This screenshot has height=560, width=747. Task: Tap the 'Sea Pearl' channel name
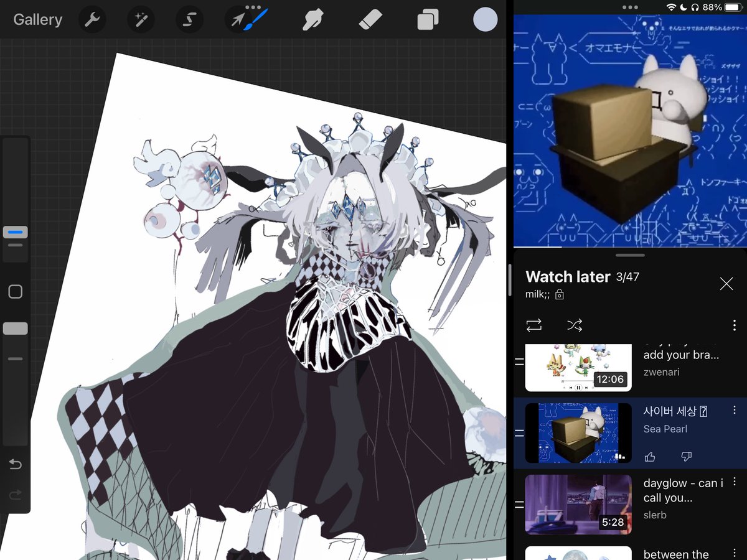665,429
